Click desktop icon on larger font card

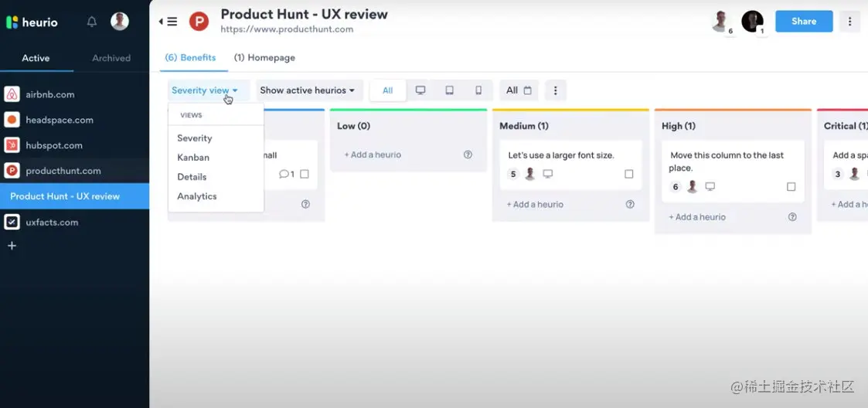point(547,174)
